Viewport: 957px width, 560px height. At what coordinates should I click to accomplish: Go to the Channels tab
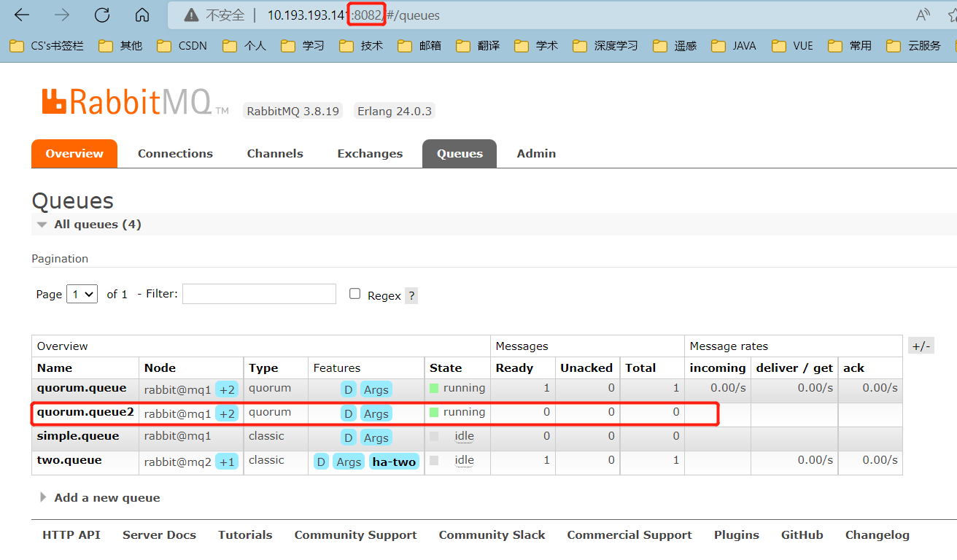pyautogui.click(x=275, y=153)
